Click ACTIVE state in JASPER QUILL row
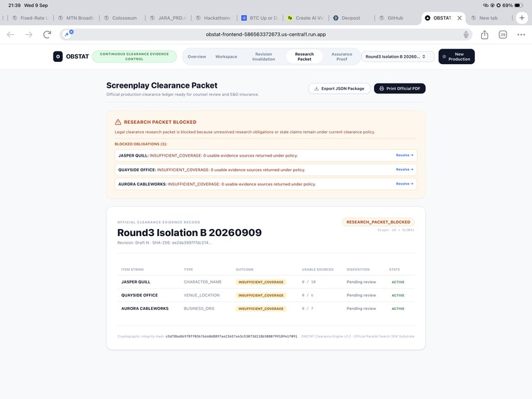The width and height of the screenshot is (532, 399). tap(398, 282)
